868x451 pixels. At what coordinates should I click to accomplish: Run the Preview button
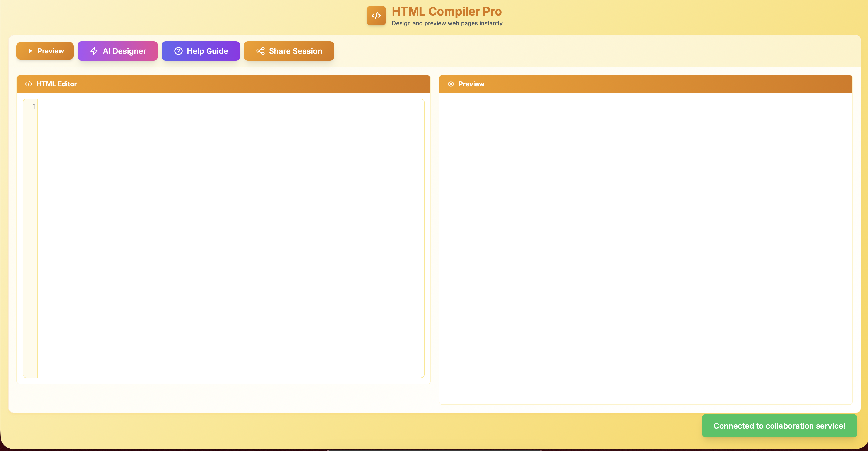click(x=45, y=51)
